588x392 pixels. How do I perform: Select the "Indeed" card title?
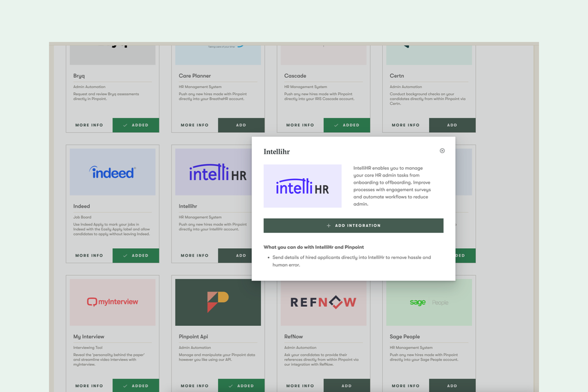point(81,206)
